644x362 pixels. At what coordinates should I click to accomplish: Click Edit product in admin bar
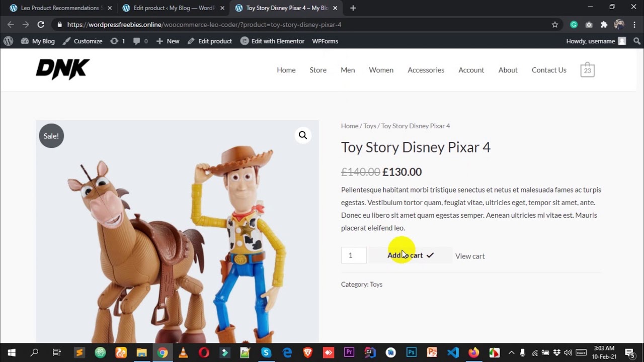point(209,41)
